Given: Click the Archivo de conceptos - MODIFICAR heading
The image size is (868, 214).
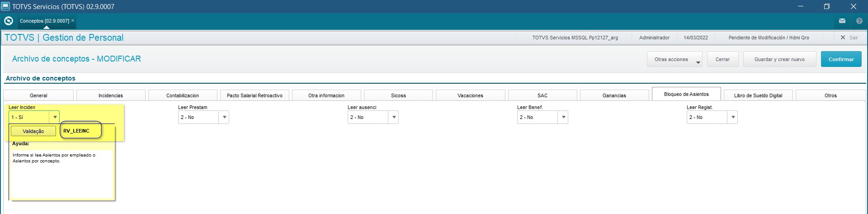Looking at the screenshot, I should click(x=76, y=59).
